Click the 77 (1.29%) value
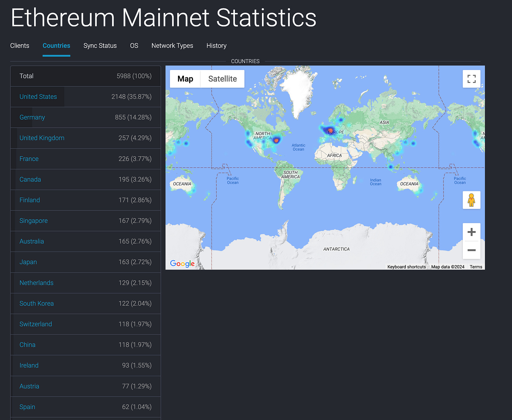This screenshot has height=420, width=512. point(137,386)
